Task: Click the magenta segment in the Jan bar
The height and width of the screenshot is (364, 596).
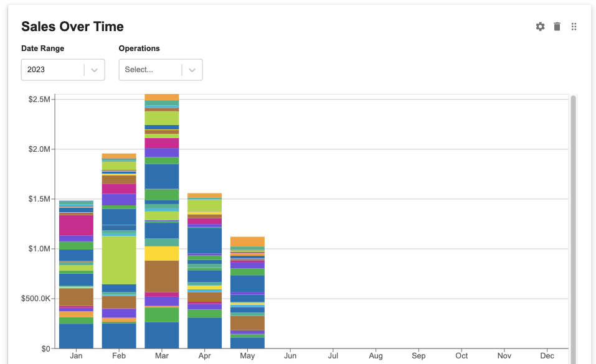Action: click(x=76, y=225)
